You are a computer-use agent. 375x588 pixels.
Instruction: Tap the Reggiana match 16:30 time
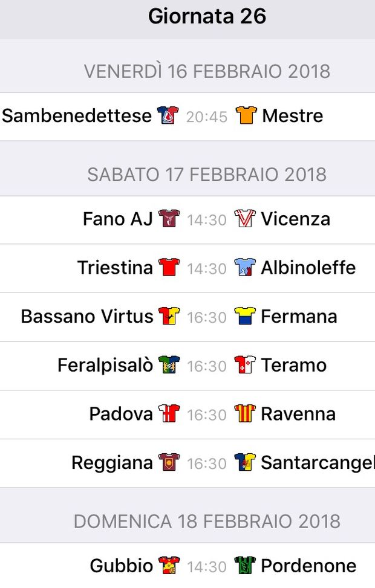click(x=207, y=464)
